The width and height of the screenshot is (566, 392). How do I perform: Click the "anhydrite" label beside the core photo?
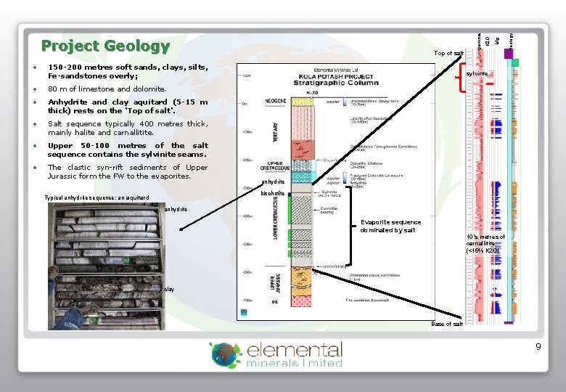(176, 209)
